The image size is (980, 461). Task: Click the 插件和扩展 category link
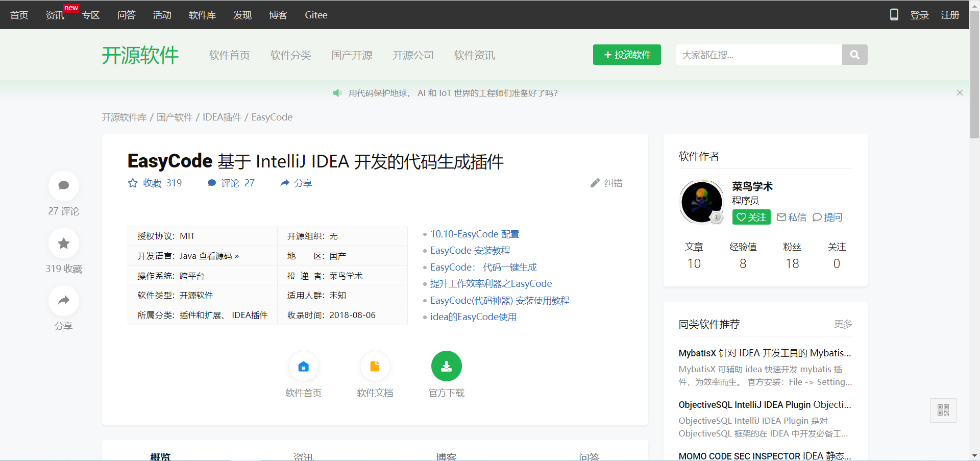click(x=201, y=315)
